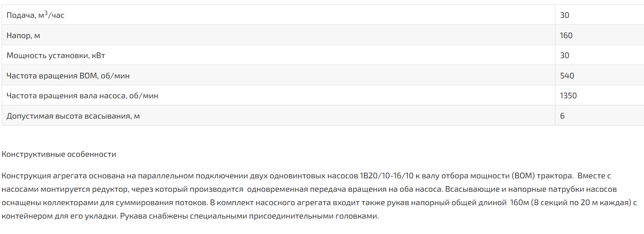
Task: Select the 'Напор, м' table cell
Action: point(278,35)
